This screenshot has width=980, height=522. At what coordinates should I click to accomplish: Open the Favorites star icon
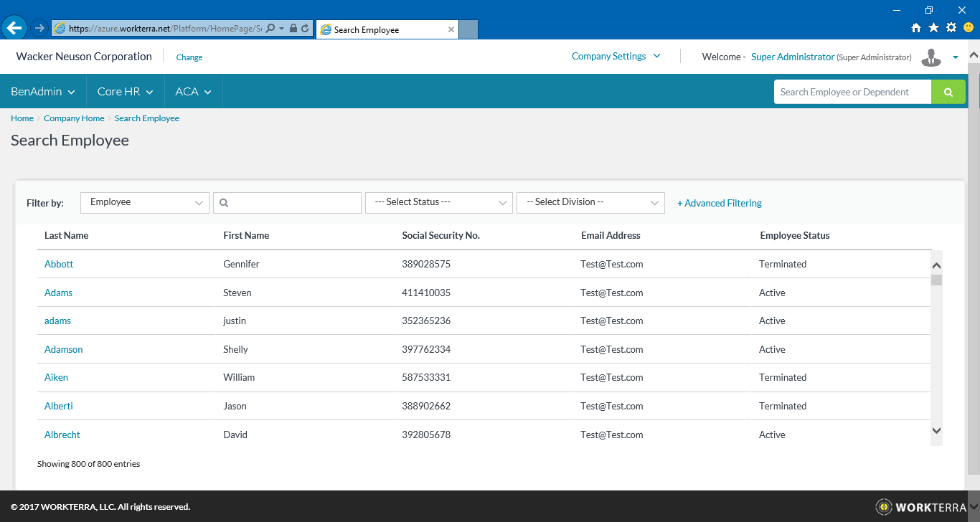[x=933, y=28]
